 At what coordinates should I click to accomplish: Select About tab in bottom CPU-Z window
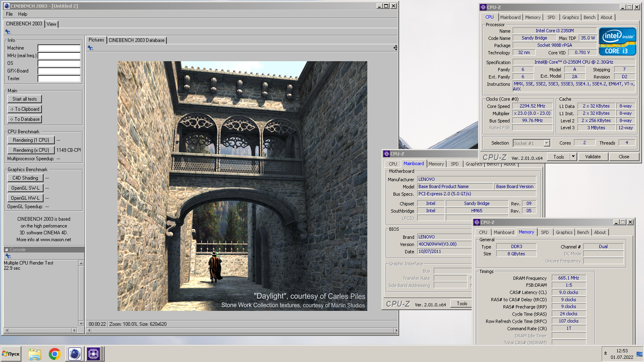(x=600, y=232)
